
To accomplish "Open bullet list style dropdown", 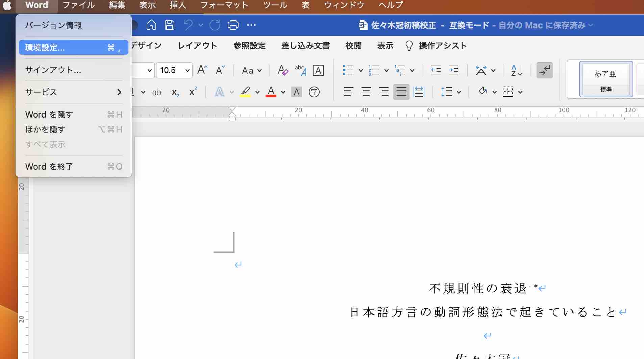I will tap(361, 70).
